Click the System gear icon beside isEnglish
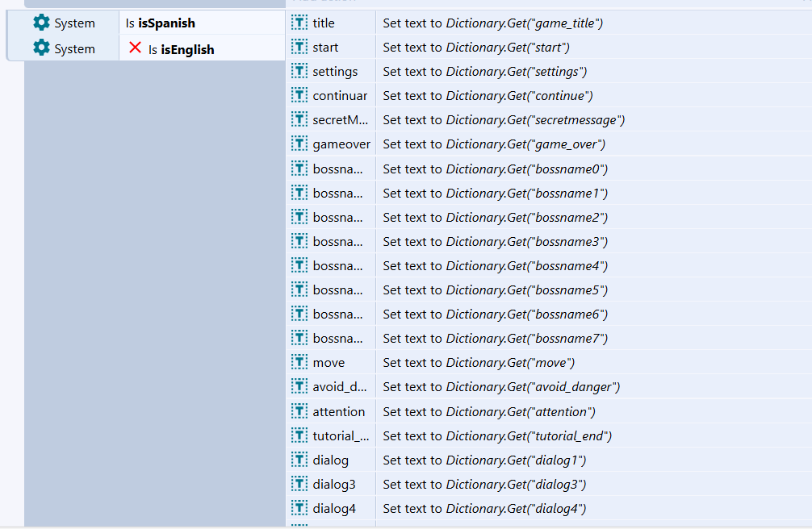Viewport: 812px width, 529px height. pos(41,48)
